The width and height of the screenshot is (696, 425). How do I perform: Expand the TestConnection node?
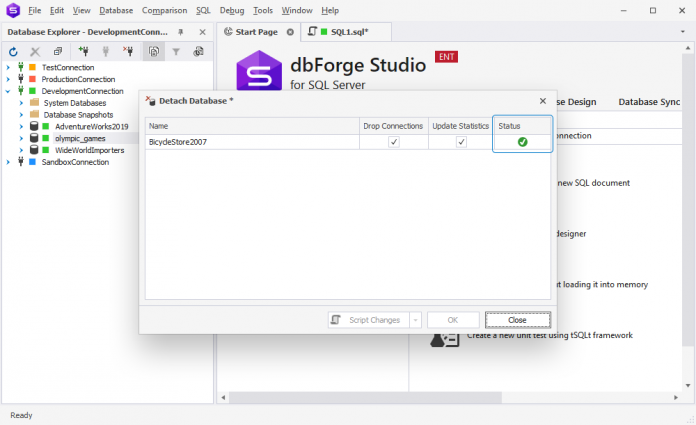point(8,68)
